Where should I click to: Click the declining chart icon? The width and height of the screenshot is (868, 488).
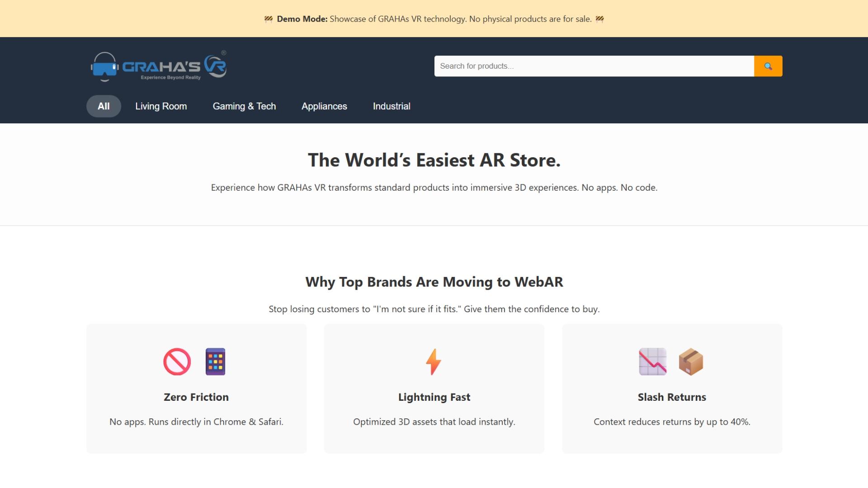click(x=652, y=361)
